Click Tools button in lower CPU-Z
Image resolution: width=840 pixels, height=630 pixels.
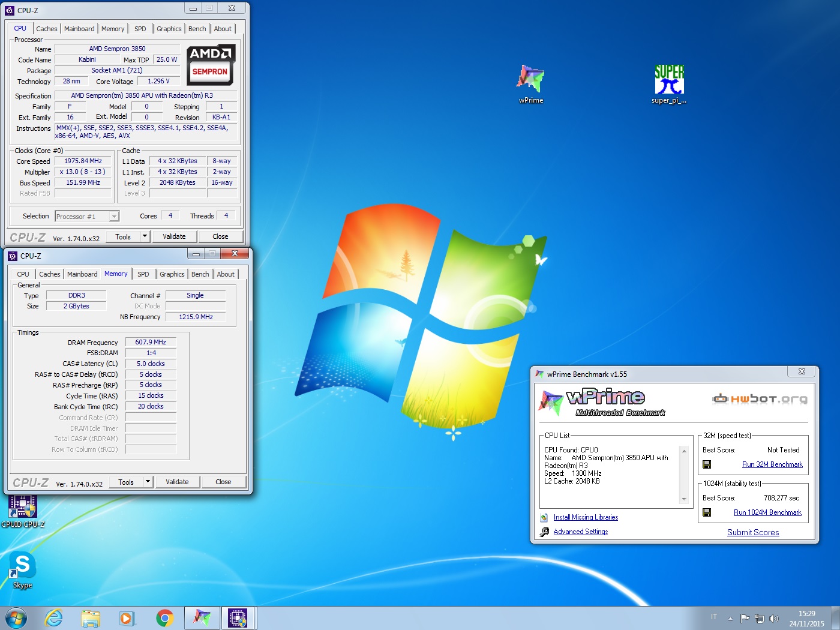(x=126, y=482)
